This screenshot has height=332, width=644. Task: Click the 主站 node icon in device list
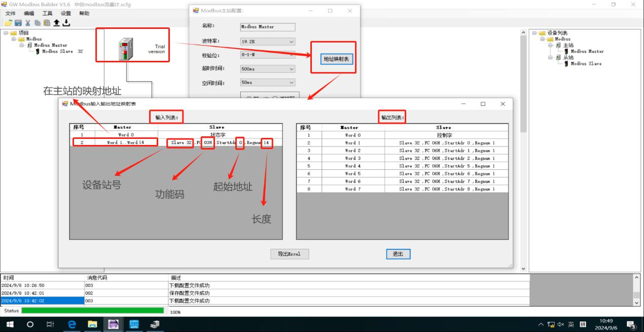558,45
